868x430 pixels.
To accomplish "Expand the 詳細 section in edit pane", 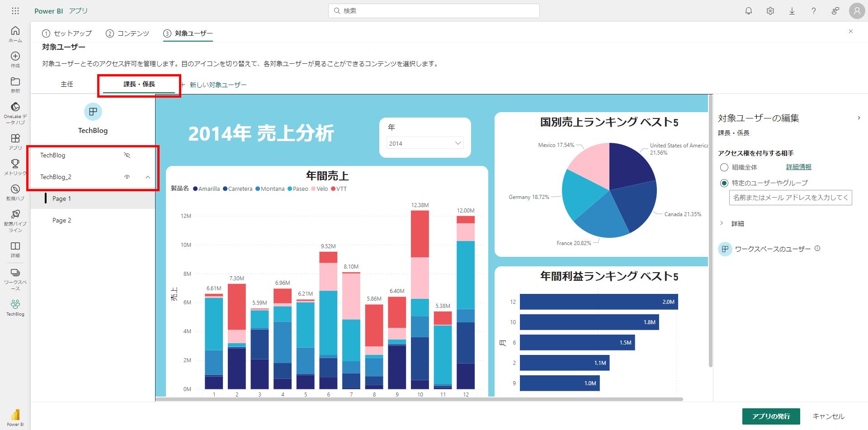I will click(722, 223).
